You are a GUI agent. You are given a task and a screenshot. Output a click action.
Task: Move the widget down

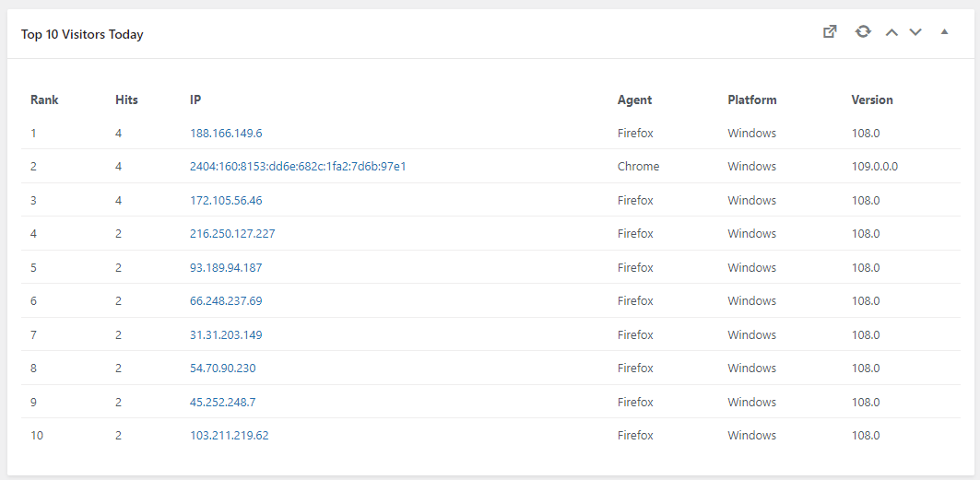tap(915, 32)
